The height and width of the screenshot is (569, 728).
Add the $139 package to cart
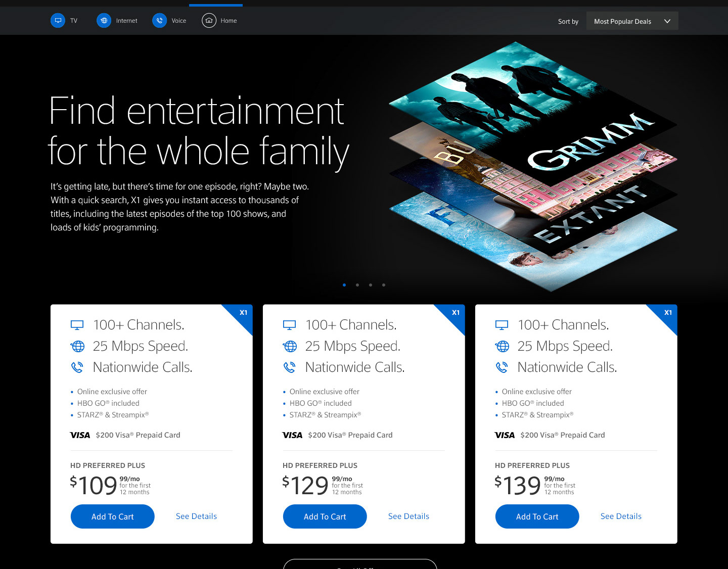pos(537,516)
